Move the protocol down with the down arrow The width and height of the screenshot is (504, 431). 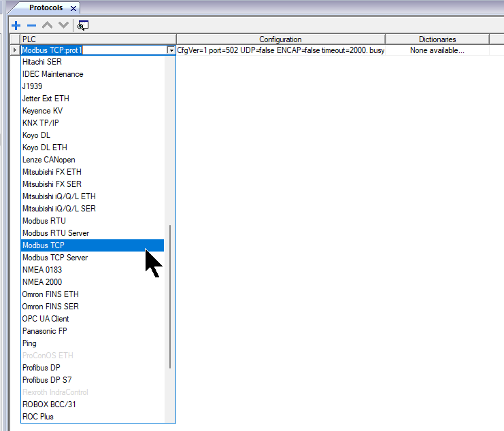(x=63, y=25)
